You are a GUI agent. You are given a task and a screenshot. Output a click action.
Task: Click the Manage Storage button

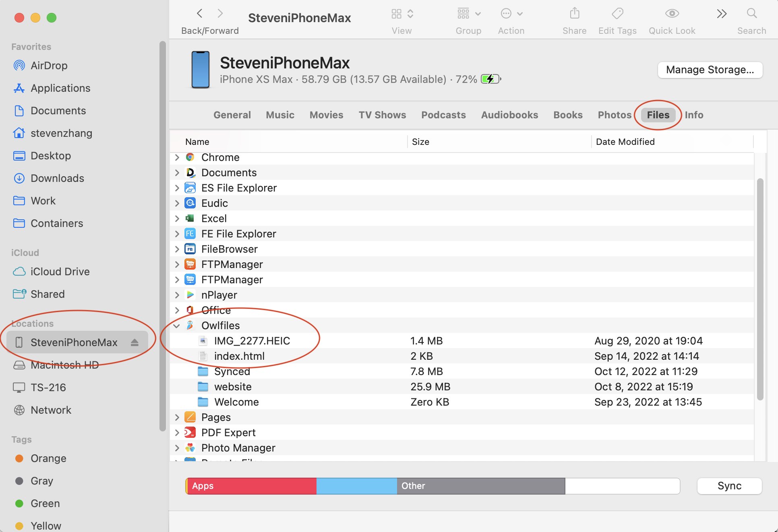(710, 70)
